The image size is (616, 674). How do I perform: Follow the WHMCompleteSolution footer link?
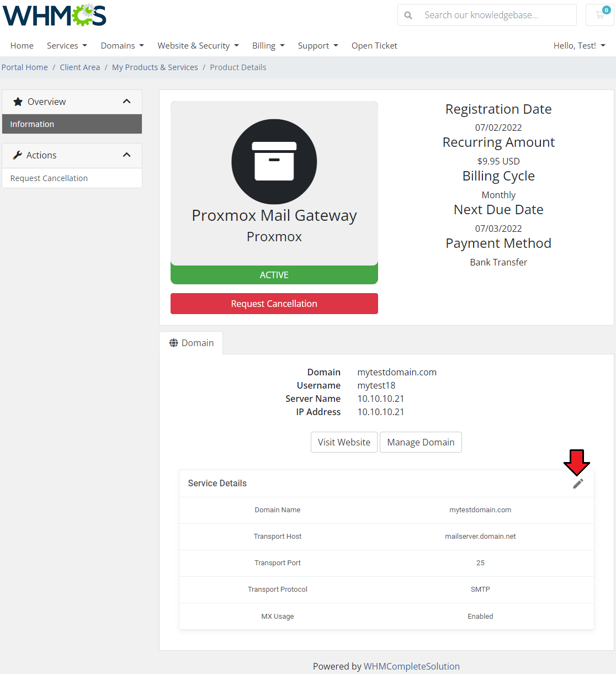click(x=412, y=666)
